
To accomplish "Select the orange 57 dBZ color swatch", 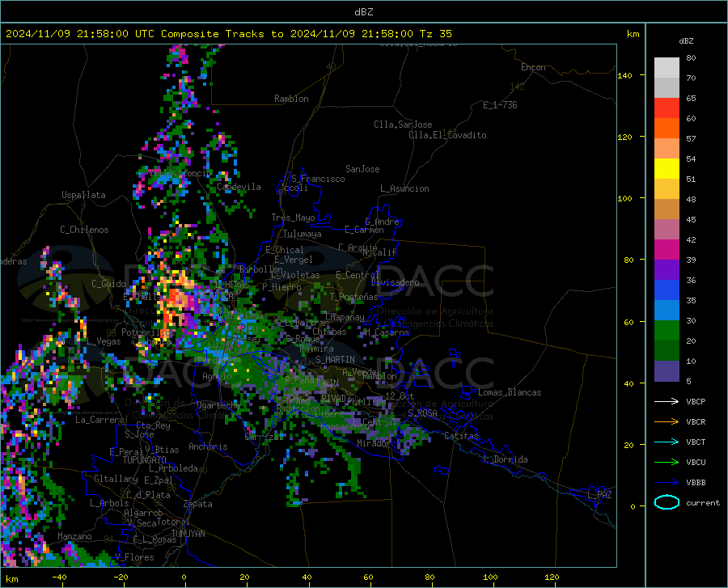I will coord(667,129).
